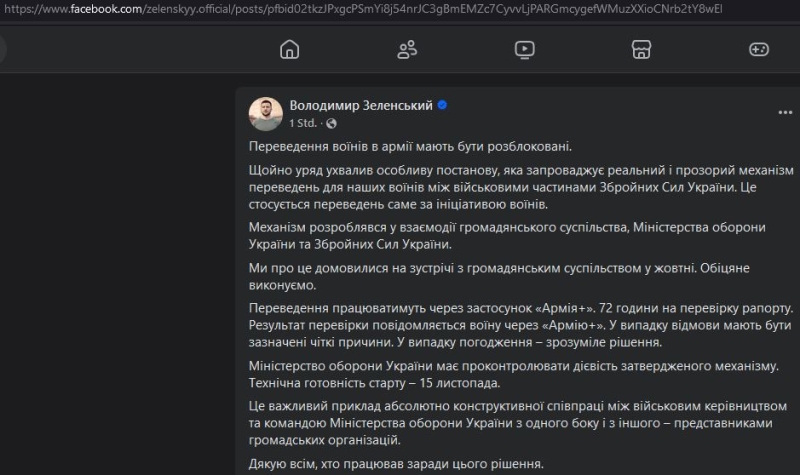Open the Marketplace storefront icon
Image resolution: width=800 pixels, height=475 pixels.
(x=642, y=49)
